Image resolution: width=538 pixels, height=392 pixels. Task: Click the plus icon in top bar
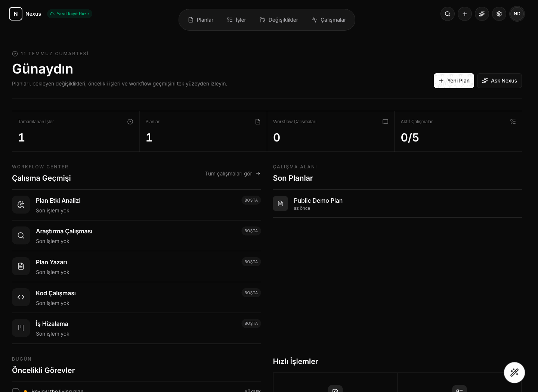coord(465,14)
